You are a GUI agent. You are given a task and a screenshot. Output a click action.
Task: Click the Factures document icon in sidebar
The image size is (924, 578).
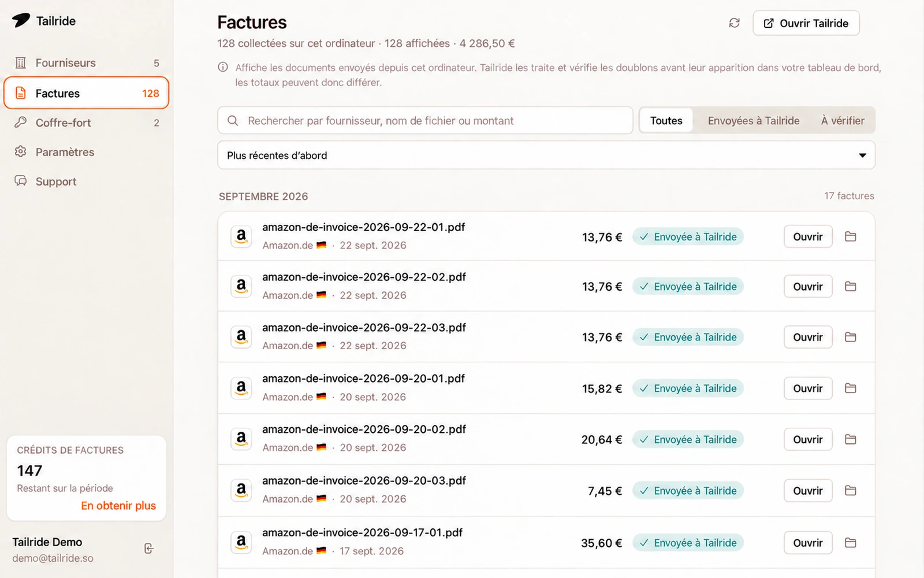click(21, 93)
